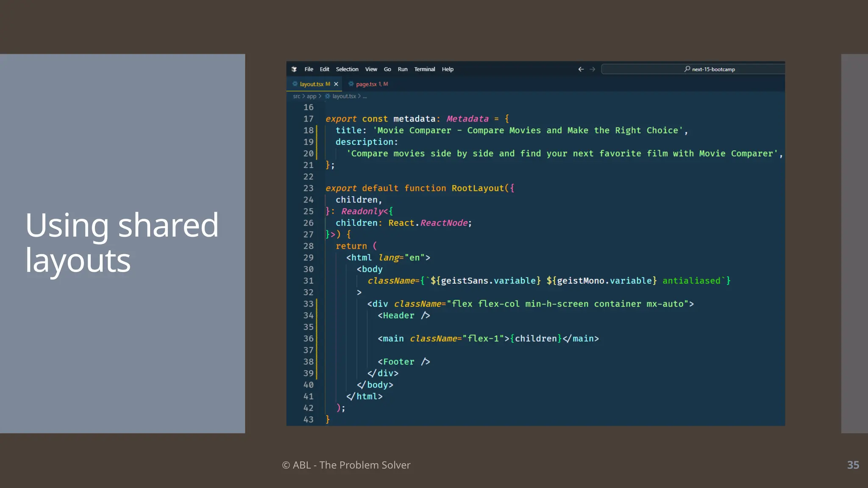The width and height of the screenshot is (868, 488).
Task: Click the div className string on line 33
Action: [568, 304]
